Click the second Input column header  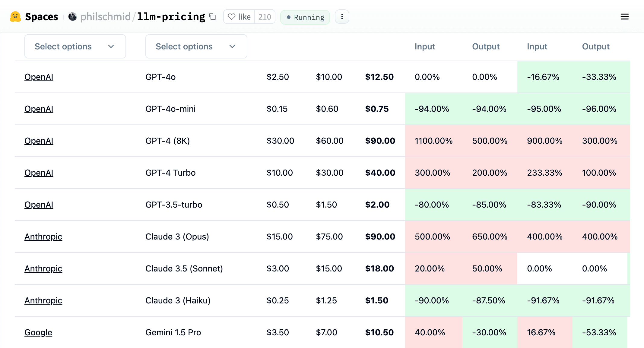click(x=537, y=46)
